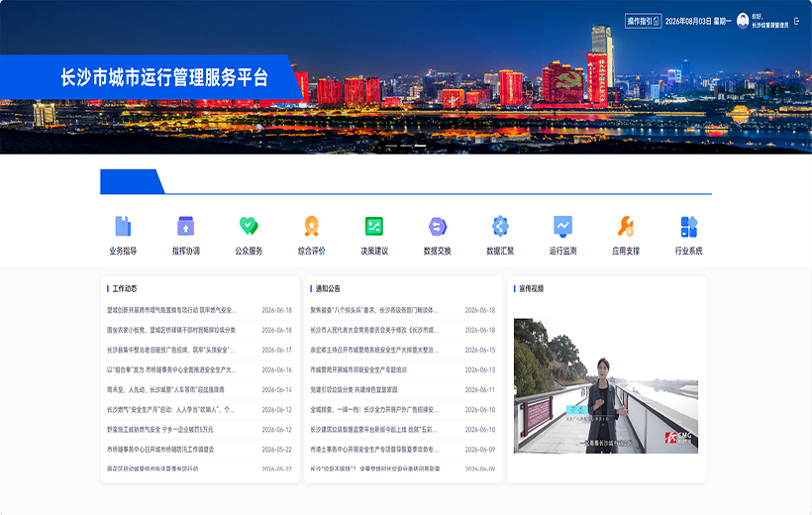812x515 pixels.
Task: Open 雨未至 人先动 news link
Action: (x=165, y=389)
